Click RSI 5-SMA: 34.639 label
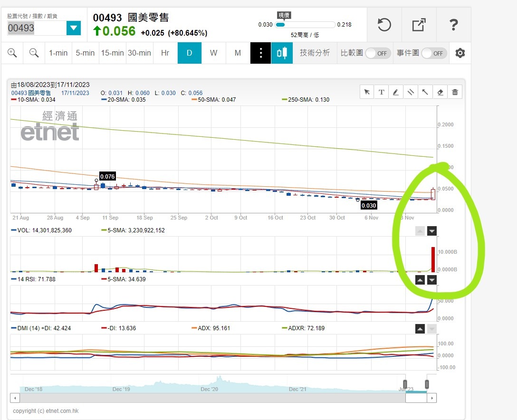This screenshot has height=420, width=517. pyautogui.click(x=124, y=279)
